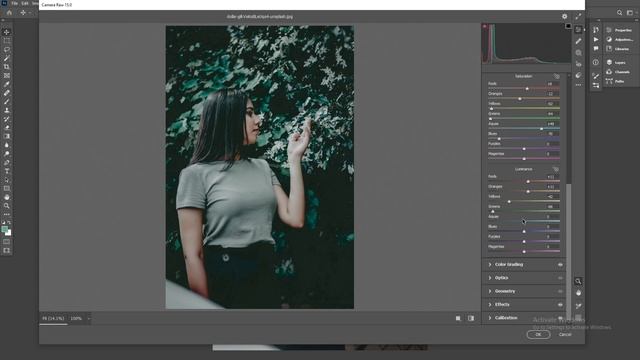
Task: Select the Eraser tool
Action: tap(7, 127)
